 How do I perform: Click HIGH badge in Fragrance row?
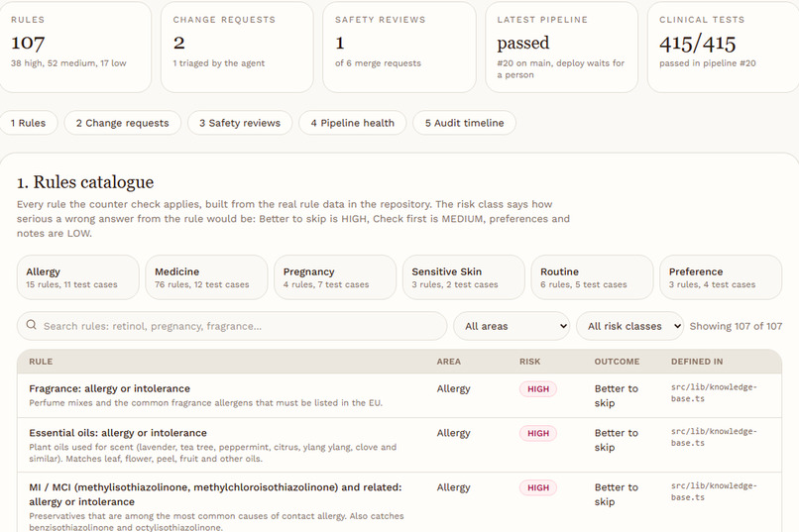tap(538, 389)
